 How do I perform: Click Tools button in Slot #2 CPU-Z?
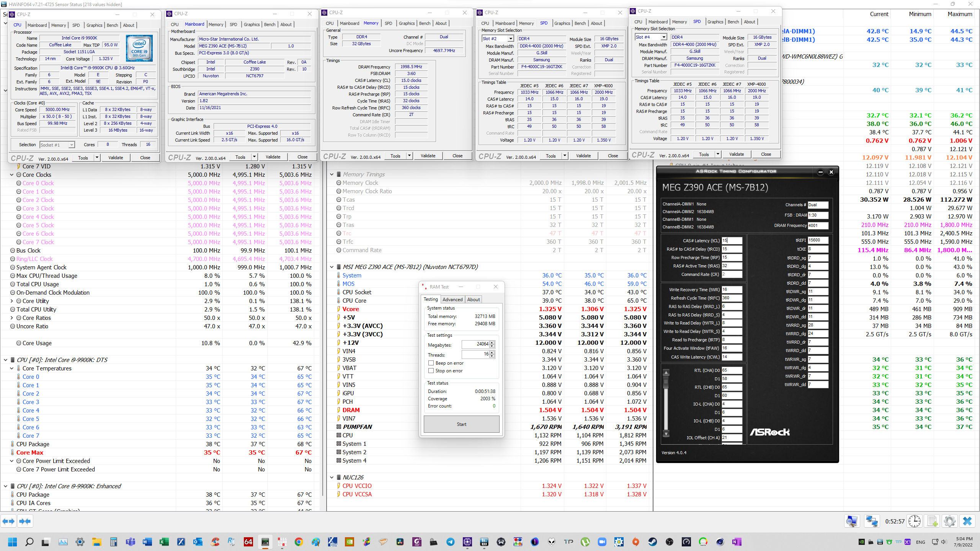(550, 156)
